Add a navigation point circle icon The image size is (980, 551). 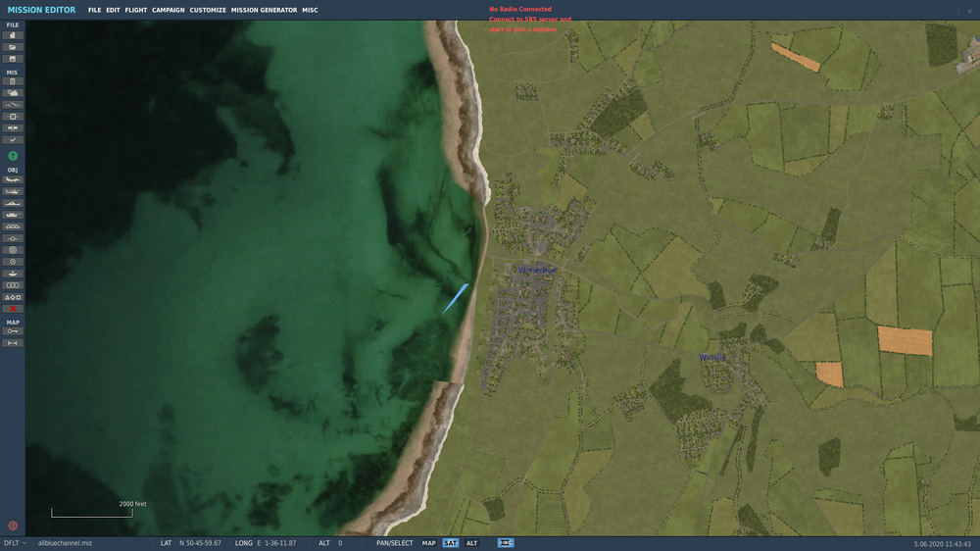coord(13,262)
